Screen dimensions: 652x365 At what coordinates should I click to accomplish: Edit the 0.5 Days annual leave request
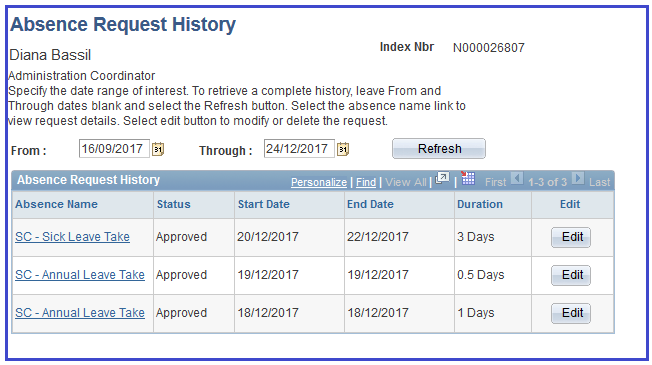pos(571,275)
